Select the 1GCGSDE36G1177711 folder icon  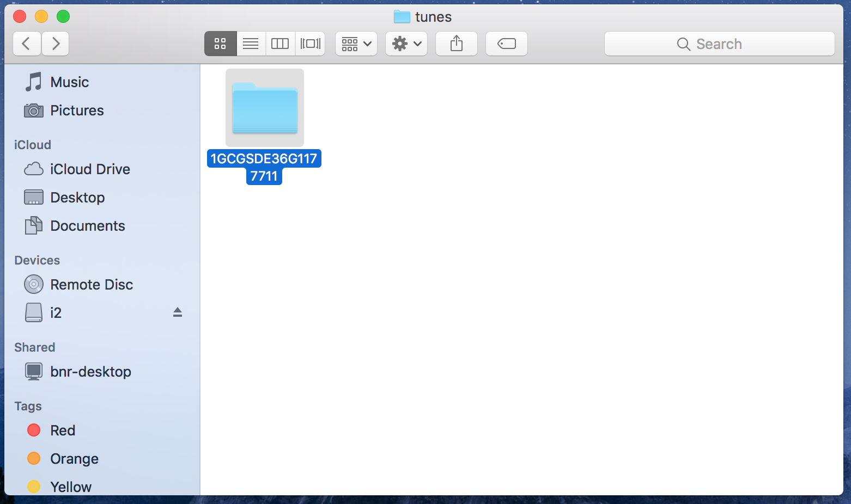(265, 108)
